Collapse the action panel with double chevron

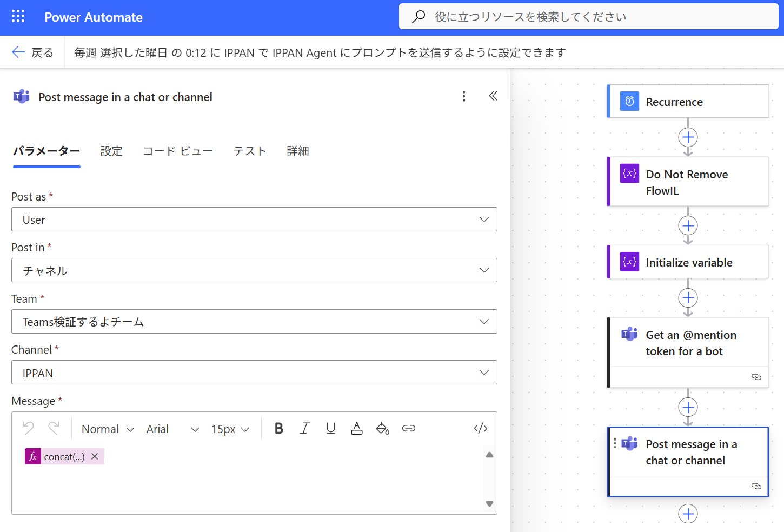click(x=493, y=96)
